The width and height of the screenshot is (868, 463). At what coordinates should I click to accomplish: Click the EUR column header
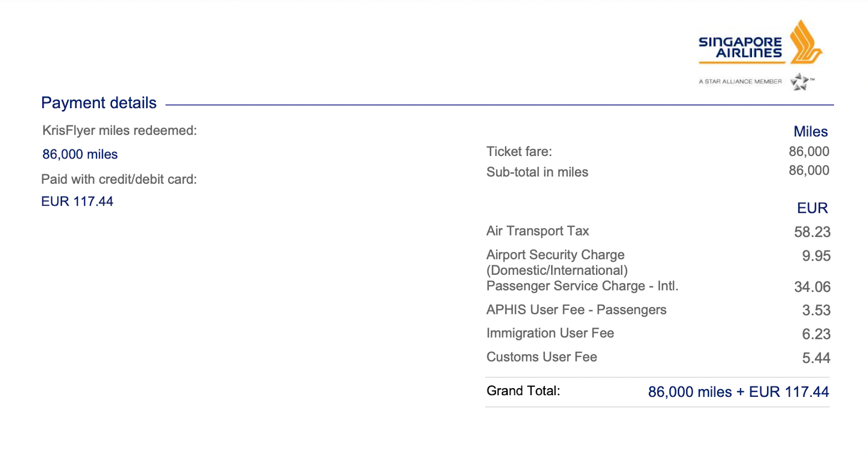[x=812, y=208]
